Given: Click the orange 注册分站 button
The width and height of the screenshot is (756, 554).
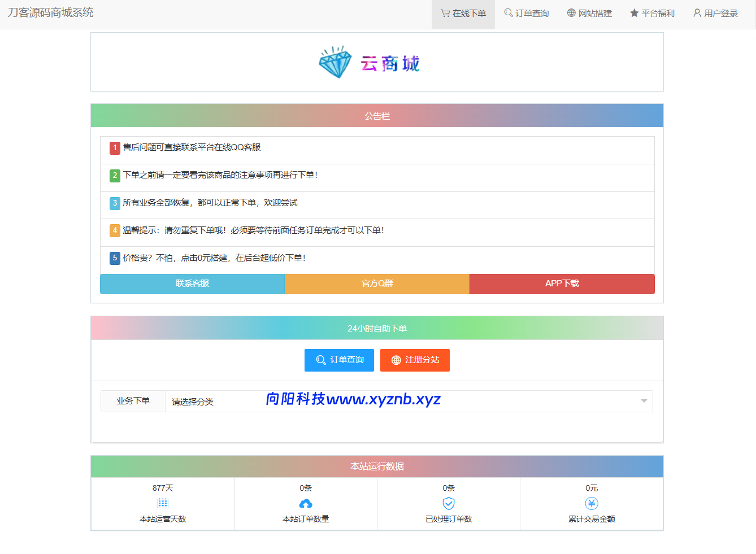Looking at the screenshot, I should click(415, 360).
